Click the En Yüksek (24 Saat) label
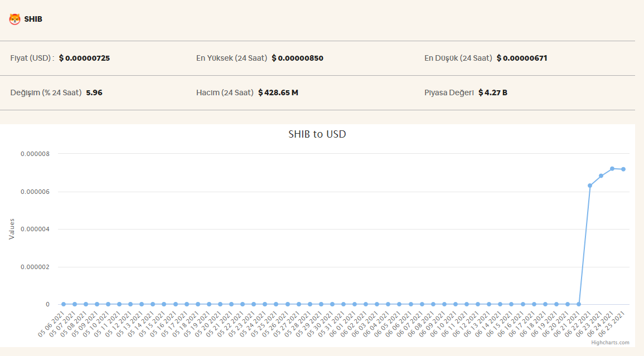The width and height of the screenshot is (644, 356). [231, 58]
